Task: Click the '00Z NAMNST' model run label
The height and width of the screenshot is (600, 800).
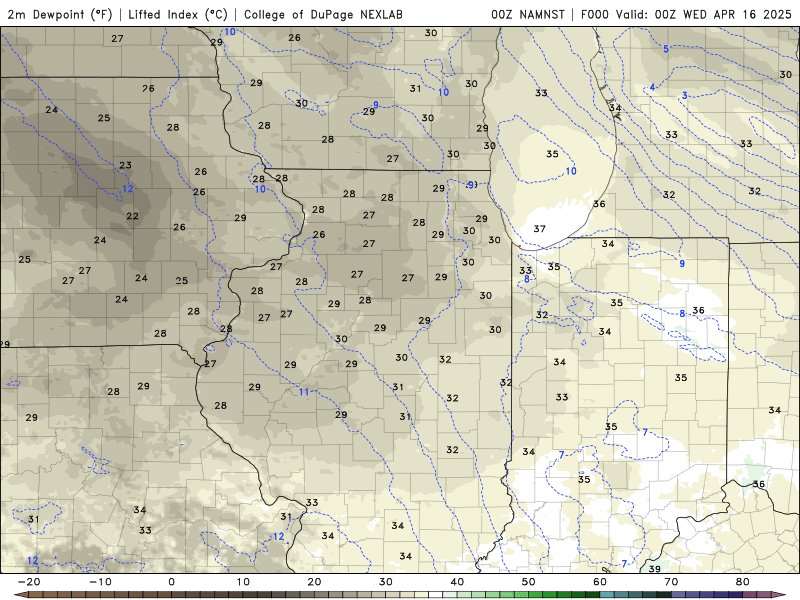Action: coord(528,14)
